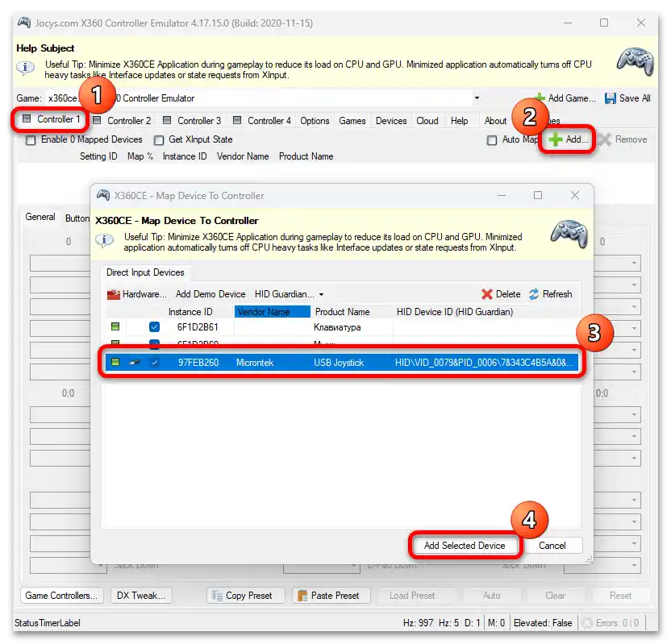The width and height of the screenshot is (671, 644).
Task: Click Hardware toolbox icon in dialog
Action: pos(114,294)
